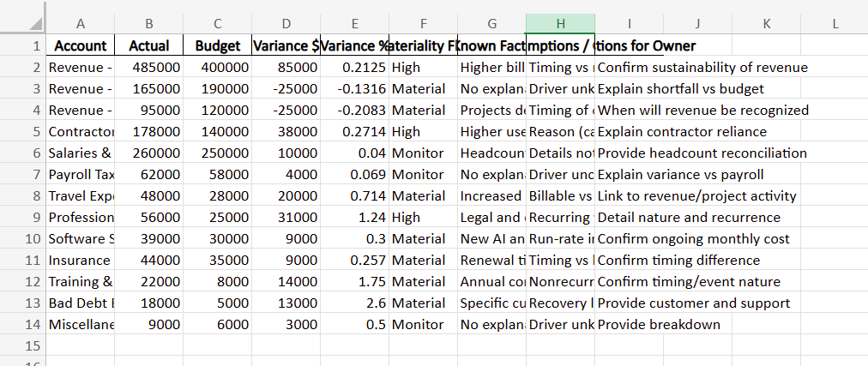Click the 'Variance $' header cell
Screen dimensions: 868x366
click(286, 46)
